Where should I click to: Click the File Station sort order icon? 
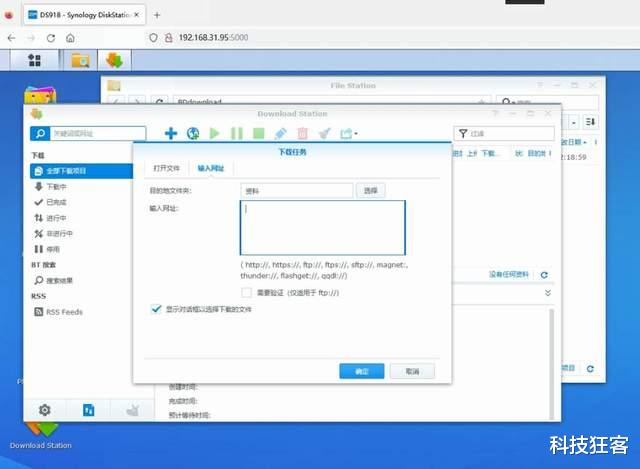pos(590,122)
